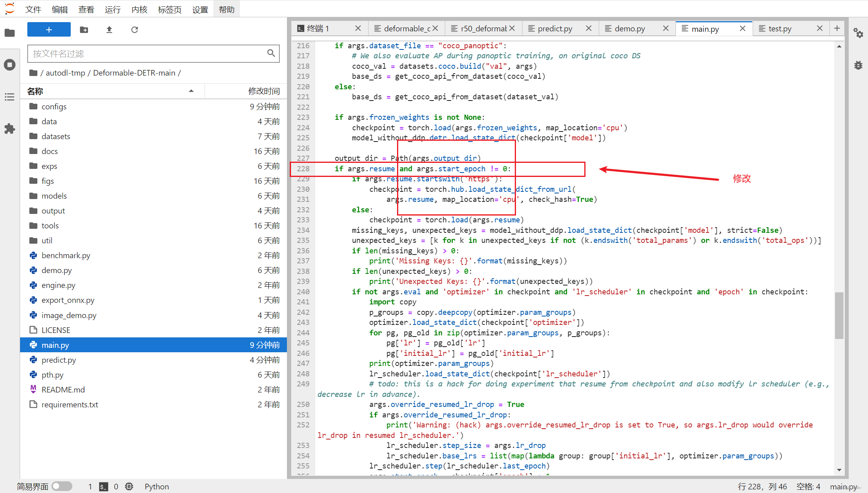Click the kernel chip icon in status bar
The width and height of the screenshot is (868, 493).
pyautogui.click(x=129, y=487)
